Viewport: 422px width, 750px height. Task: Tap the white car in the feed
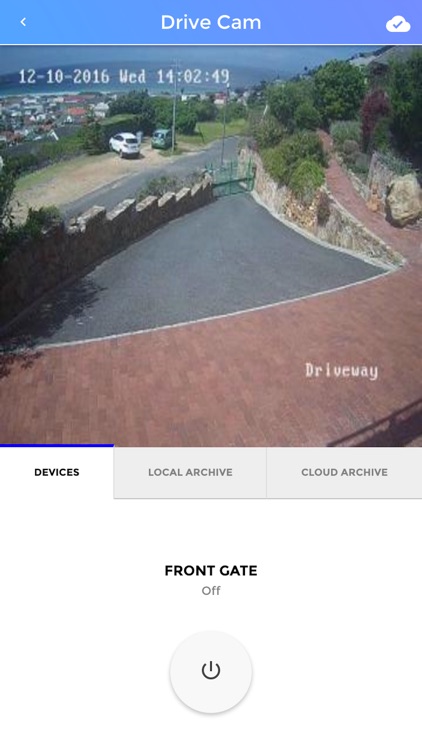[x=124, y=145]
